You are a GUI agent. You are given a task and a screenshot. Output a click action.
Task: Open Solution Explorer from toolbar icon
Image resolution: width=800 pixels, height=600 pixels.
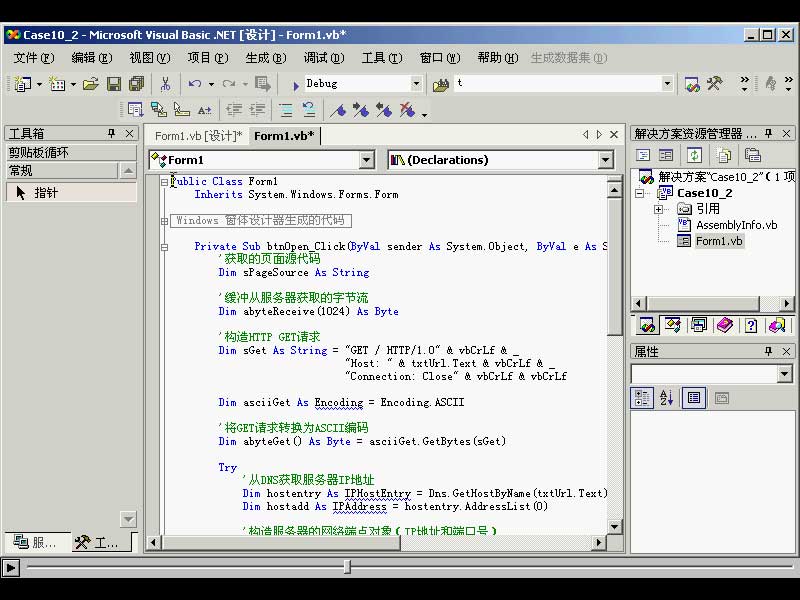coord(692,84)
